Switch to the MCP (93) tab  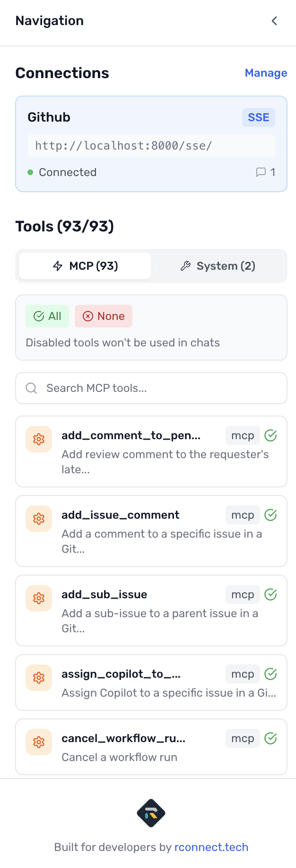(85, 266)
